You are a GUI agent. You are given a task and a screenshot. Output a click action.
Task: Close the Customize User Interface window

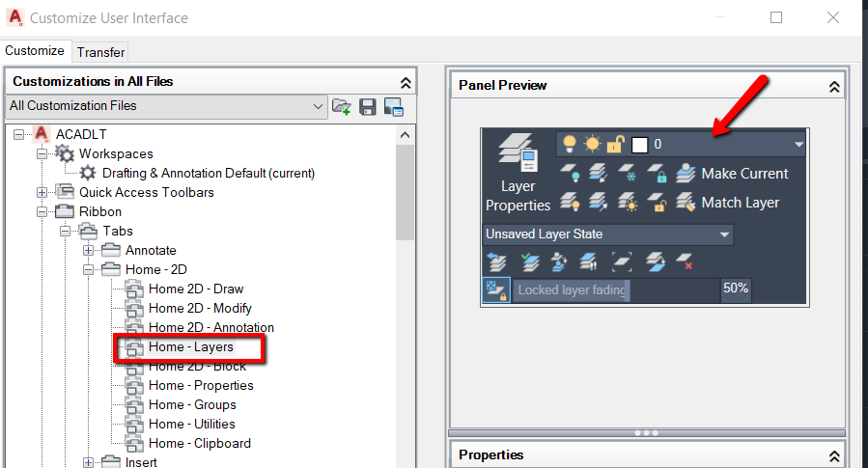click(833, 17)
